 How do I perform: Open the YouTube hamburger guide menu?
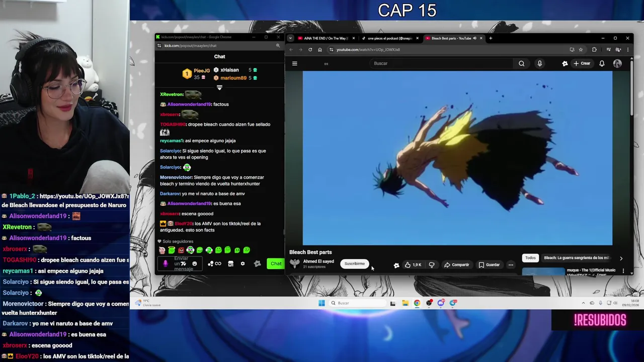(x=295, y=63)
